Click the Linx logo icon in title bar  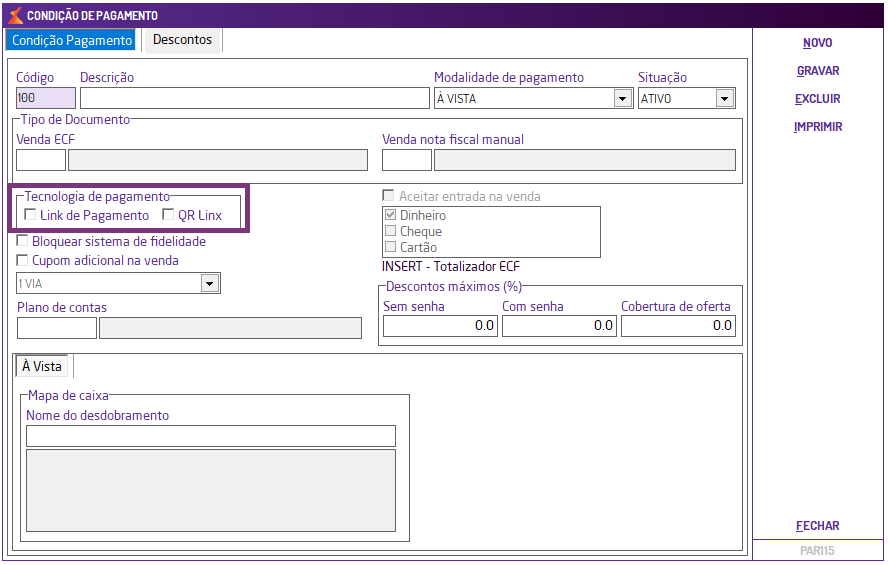(16, 15)
